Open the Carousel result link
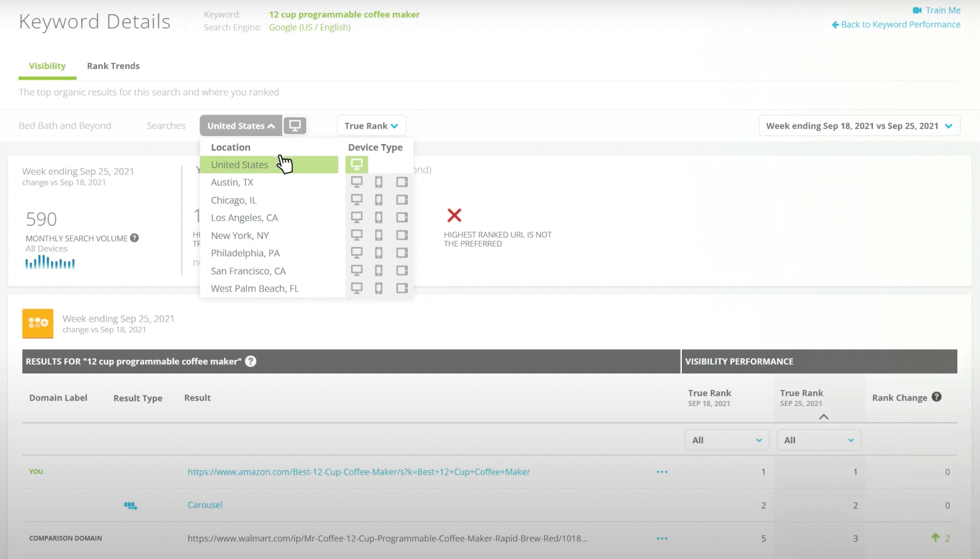The height and width of the screenshot is (559, 980). click(x=205, y=505)
